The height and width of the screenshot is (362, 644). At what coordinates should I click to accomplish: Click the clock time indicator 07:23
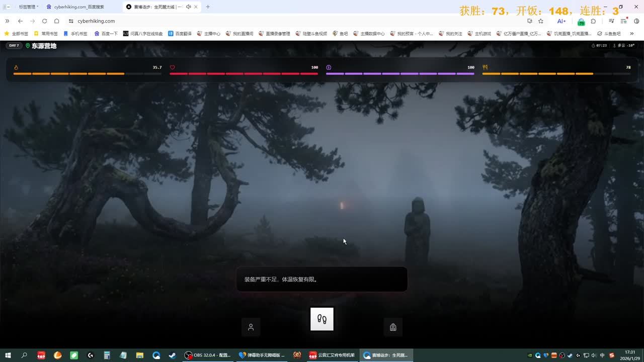click(599, 46)
